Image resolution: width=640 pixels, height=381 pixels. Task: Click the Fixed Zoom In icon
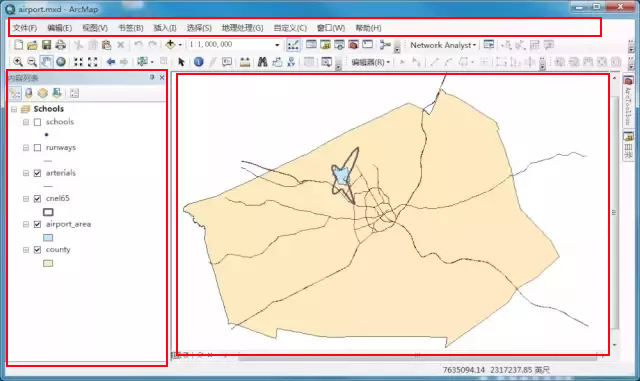pyautogui.click(x=78, y=62)
